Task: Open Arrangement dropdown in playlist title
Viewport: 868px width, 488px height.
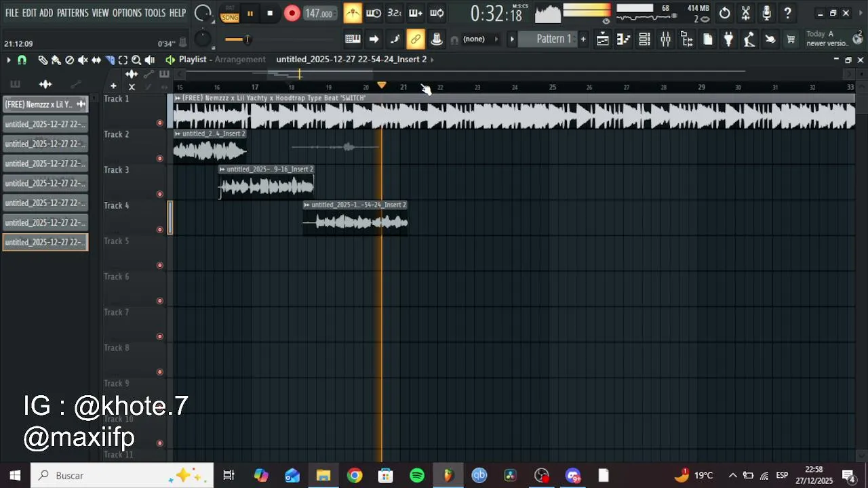Action: tap(240, 60)
